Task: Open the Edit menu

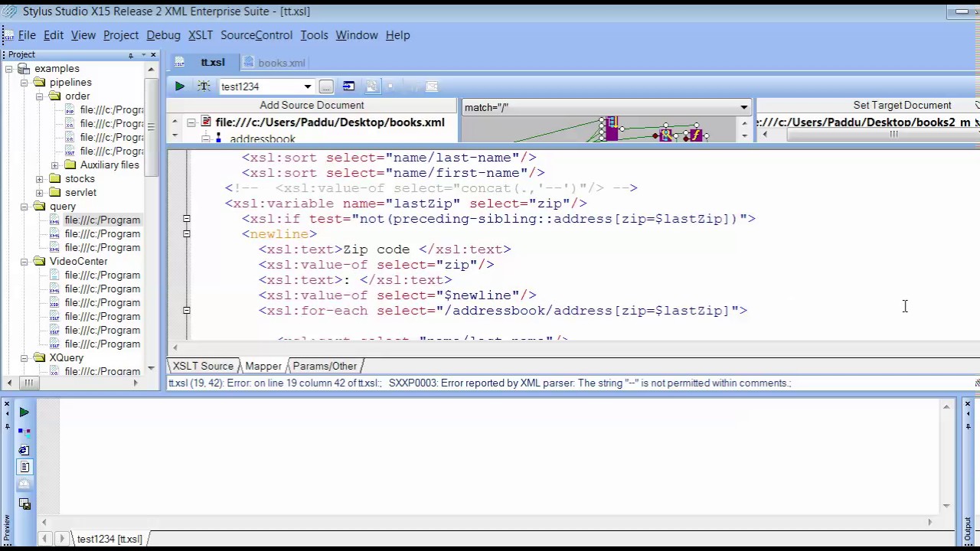Action: click(x=54, y=35)
